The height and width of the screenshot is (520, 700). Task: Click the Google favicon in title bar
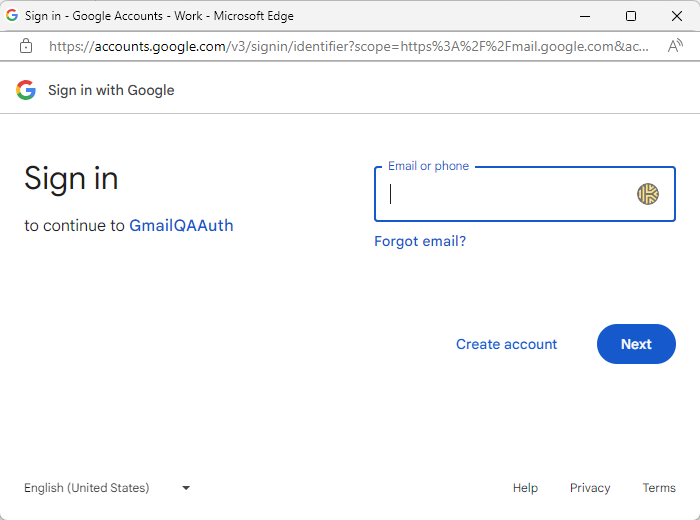[x=13, y=16]
